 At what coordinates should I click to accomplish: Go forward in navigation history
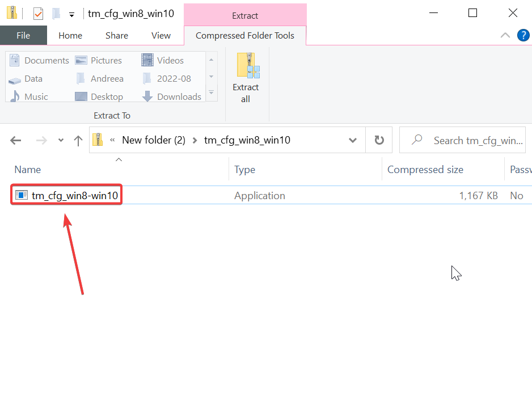[x=41, y=140]
